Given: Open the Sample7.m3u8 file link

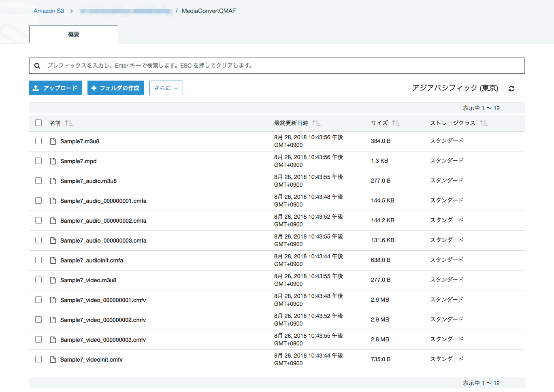Looking at the screenshot, I should tap(80, 141).
